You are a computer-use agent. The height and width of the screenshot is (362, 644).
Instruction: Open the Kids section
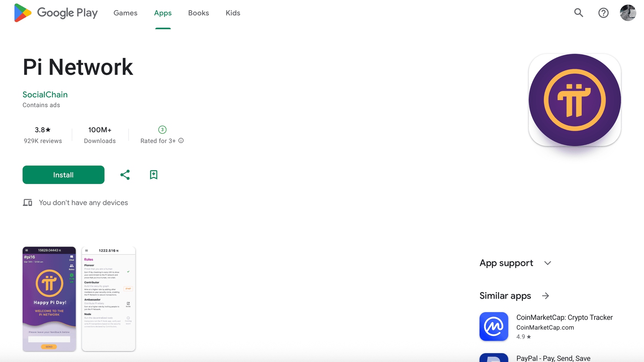(x=233, y=13)
